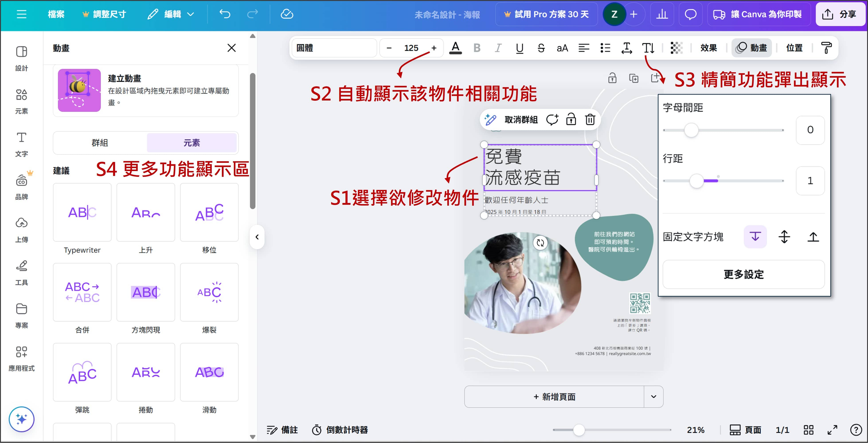Open the text color picker icon
868x443 pixels.
click(x=455, y=48)
